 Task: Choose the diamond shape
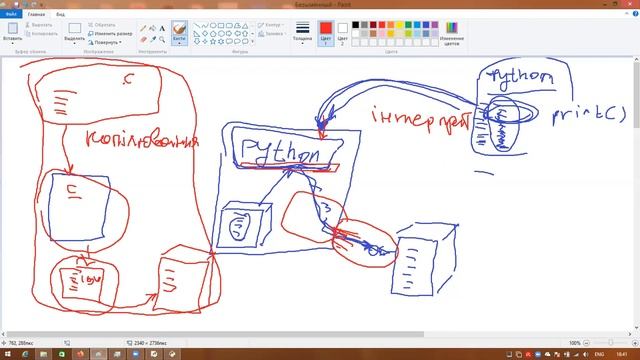point(205,33)
